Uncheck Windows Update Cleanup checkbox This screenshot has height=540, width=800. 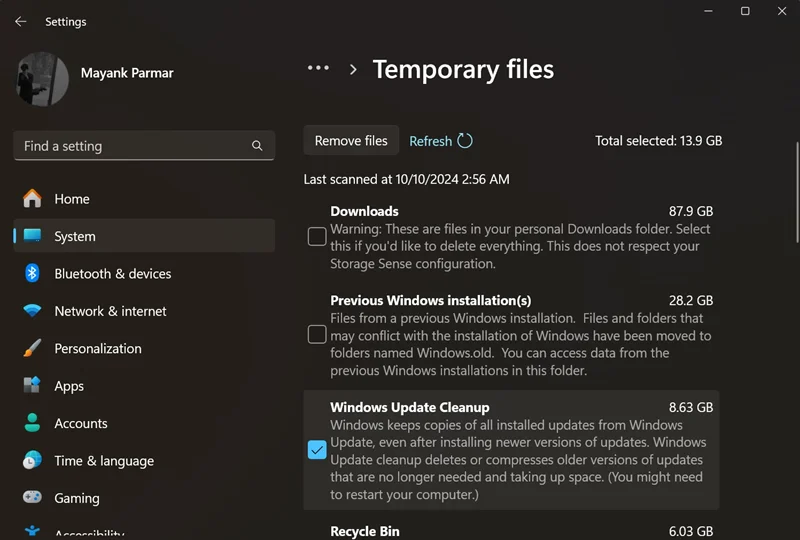(317, 450)
